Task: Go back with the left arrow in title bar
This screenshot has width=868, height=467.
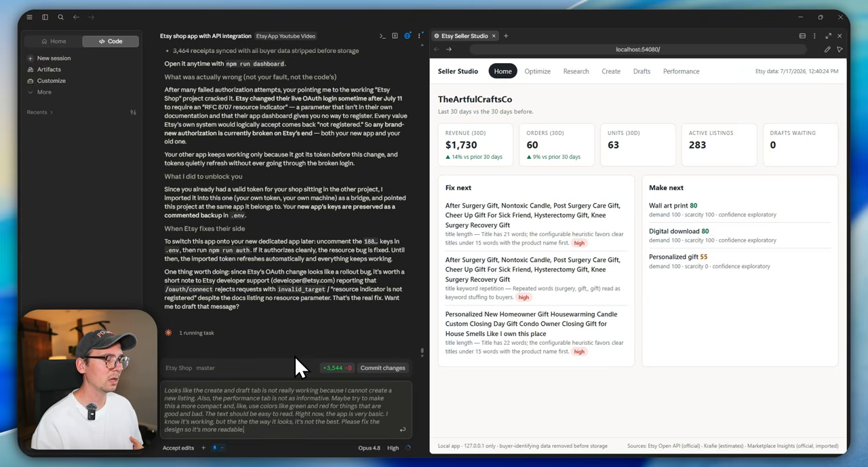Action: coord(76,17)
